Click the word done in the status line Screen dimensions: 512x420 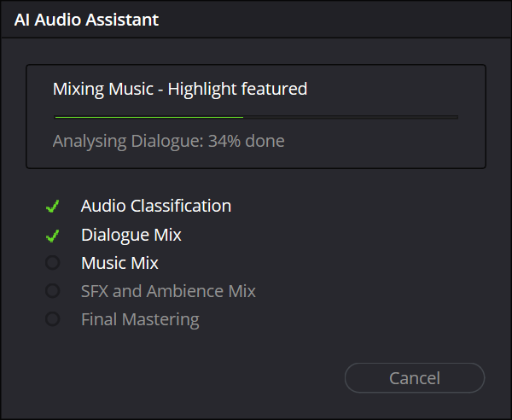(x=265, y=141)
